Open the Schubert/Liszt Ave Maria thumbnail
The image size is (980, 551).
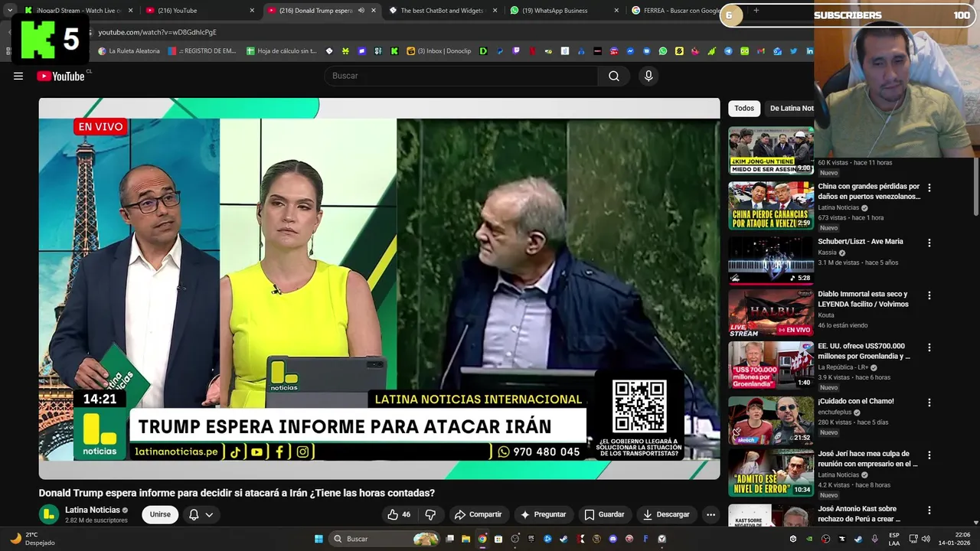point(771,260)
